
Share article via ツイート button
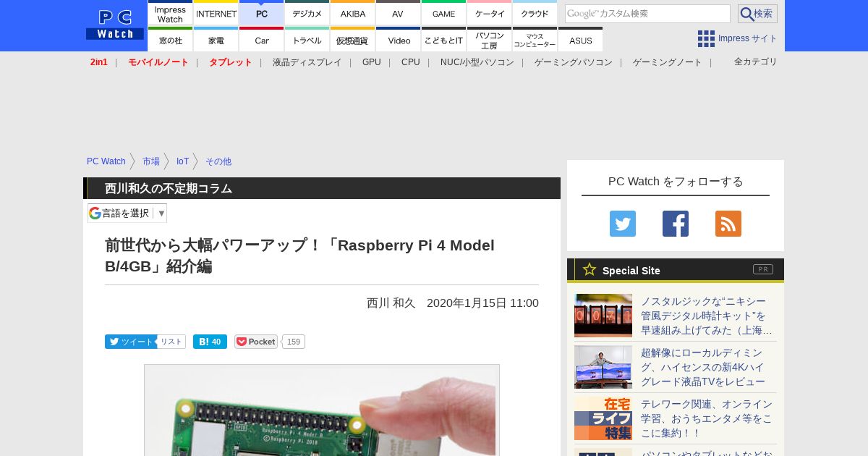[x=130, y=342]
